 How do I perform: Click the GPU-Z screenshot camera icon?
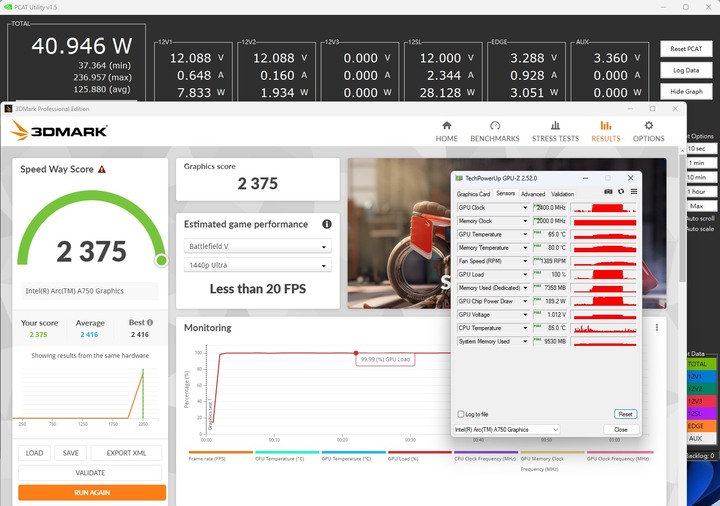(608, 191)
